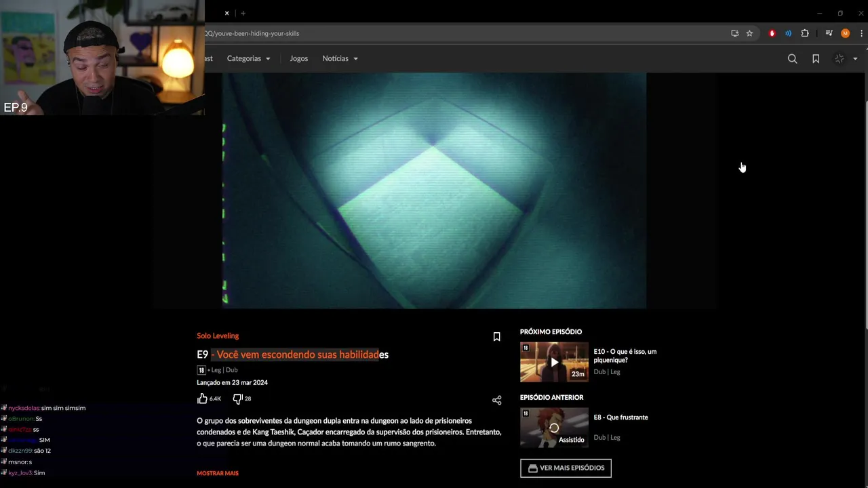The height and width of the screenshot is (488, 868).
Task: Play the E10 next episode thumbnail
Action: click(x=554, y=362)
